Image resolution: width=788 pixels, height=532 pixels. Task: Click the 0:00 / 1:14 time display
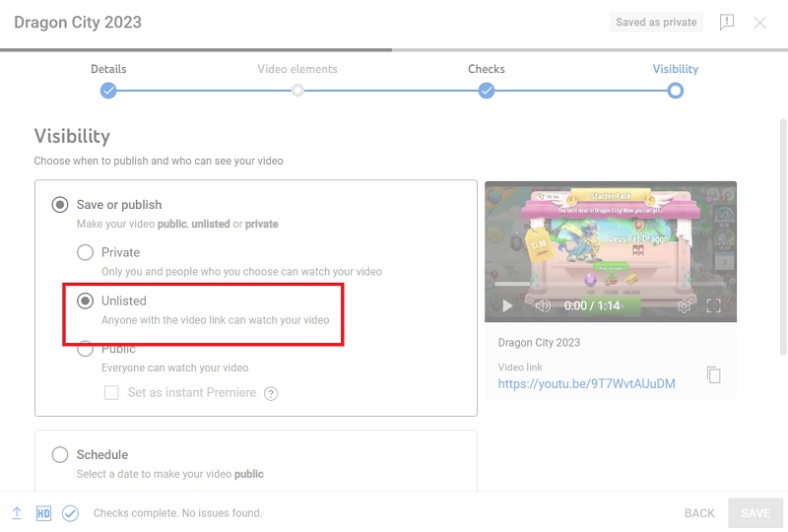pyautogui.click(x=592, y=305)
